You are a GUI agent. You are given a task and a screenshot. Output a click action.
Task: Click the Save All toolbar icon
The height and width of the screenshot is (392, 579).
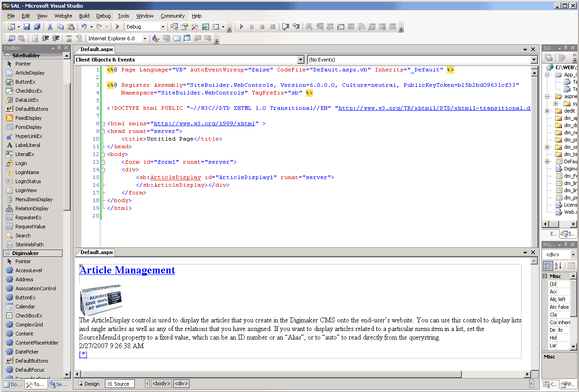(37, 27)
